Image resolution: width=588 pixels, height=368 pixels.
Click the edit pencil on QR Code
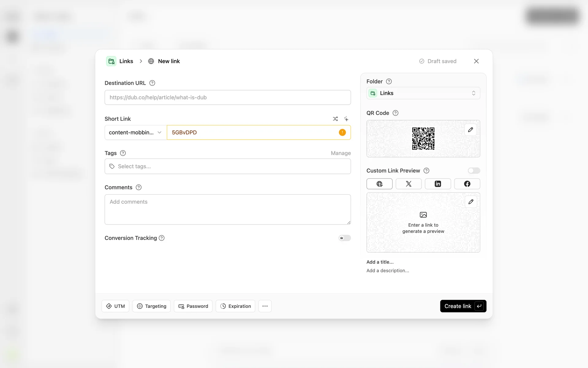point(470,130)
